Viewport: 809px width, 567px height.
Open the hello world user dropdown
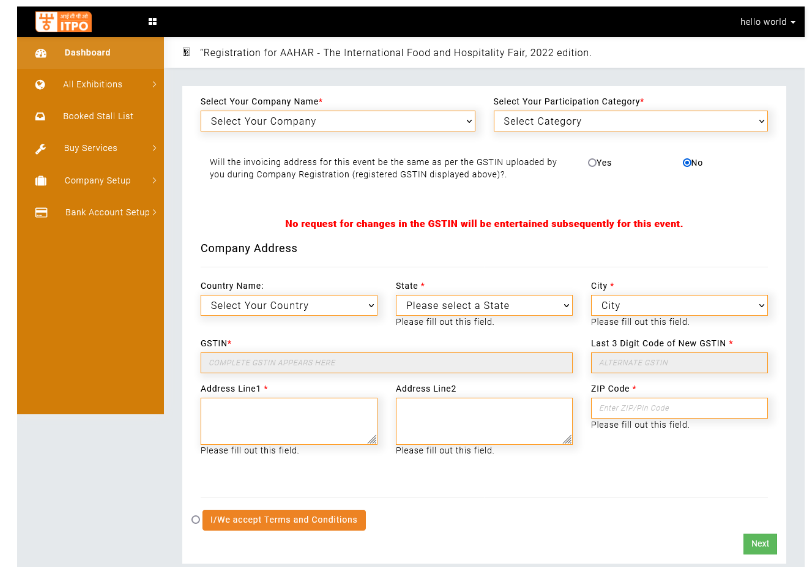coord(767,22)
